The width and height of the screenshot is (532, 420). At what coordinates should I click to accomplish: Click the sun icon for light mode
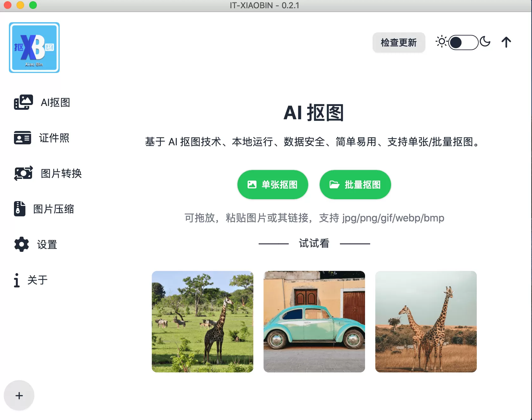pos(442,42)
